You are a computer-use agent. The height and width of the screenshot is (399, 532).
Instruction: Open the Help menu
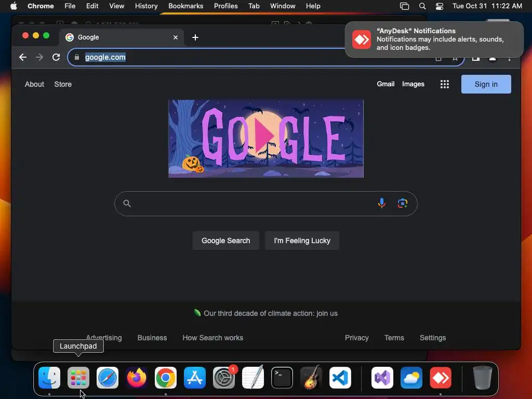click(x=313, y=6)
